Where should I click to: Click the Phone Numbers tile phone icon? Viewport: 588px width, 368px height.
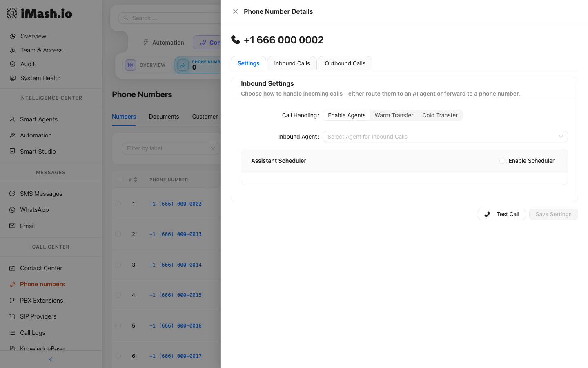click(183, 65)
